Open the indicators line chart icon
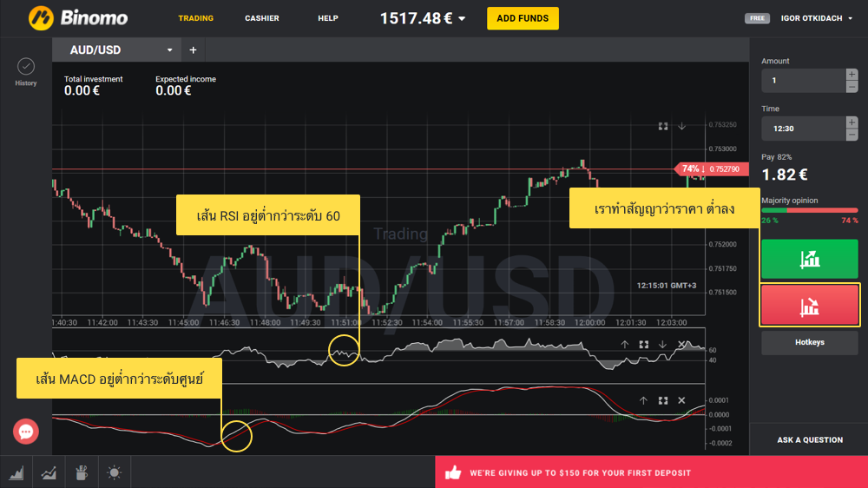This screenshot has width=868, height=488. [x=49, y=473]
